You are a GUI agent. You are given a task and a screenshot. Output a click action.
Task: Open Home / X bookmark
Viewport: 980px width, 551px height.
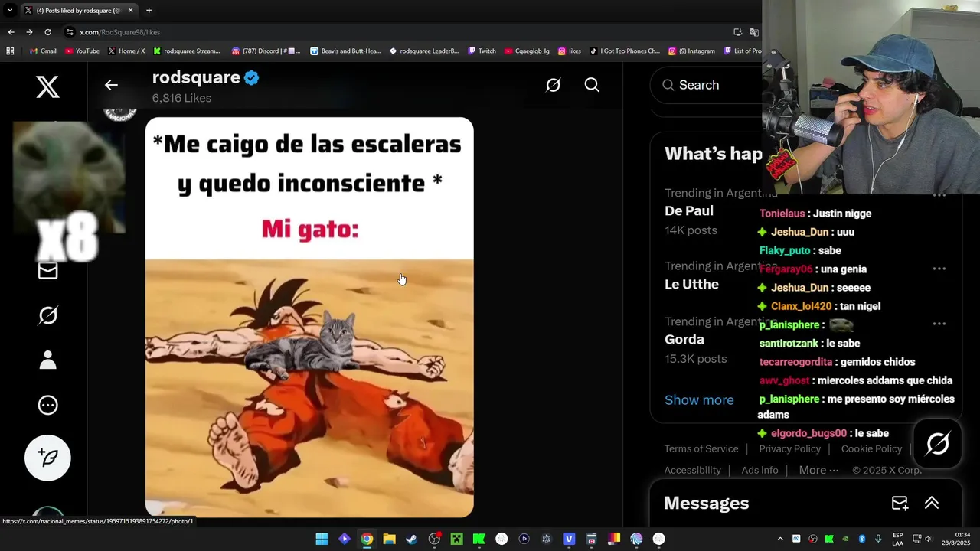(126, 51)
